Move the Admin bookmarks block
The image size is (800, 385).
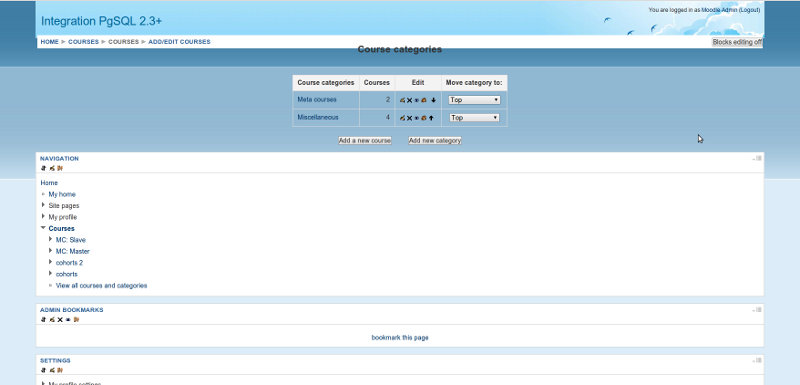click(x=43, y=320)
